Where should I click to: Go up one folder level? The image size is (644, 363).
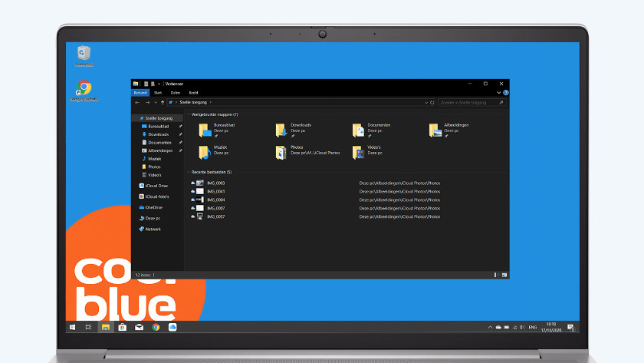coord(163,102)
